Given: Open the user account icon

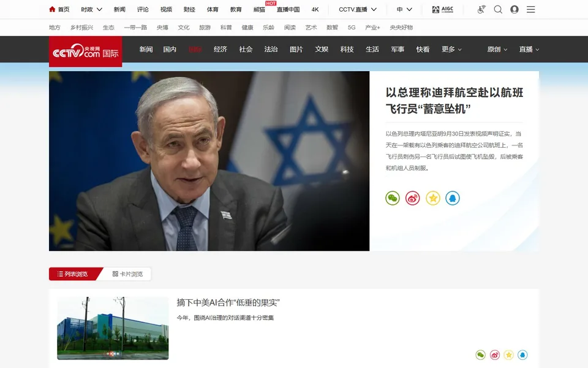Looking at the screenshot, I should coord(514,9).
